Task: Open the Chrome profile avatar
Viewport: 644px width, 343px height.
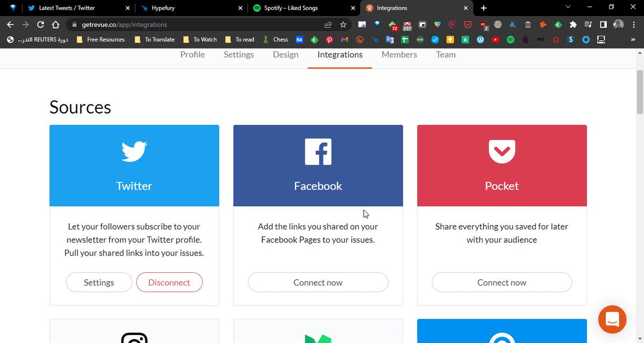Action: [x=618, y=25]
